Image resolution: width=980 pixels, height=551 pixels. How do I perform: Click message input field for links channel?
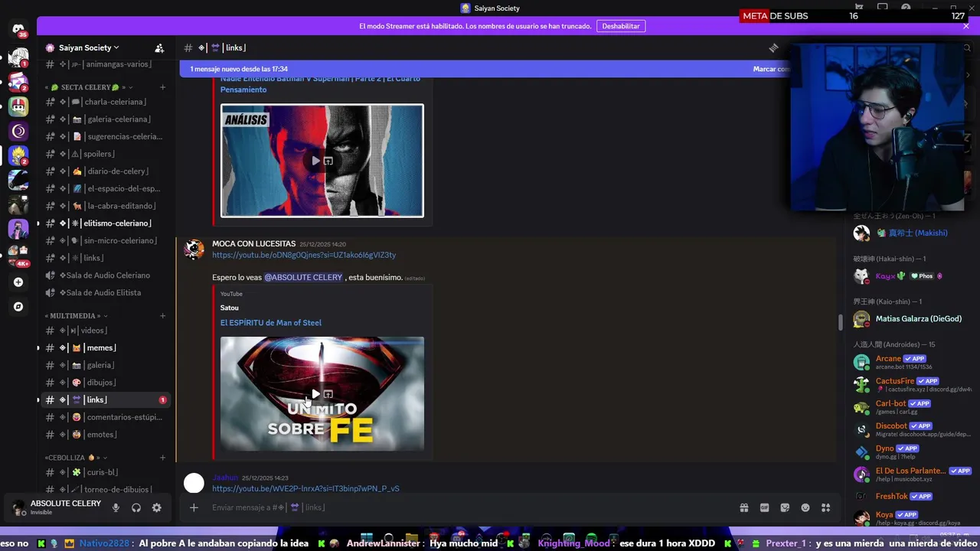(467, 507)
